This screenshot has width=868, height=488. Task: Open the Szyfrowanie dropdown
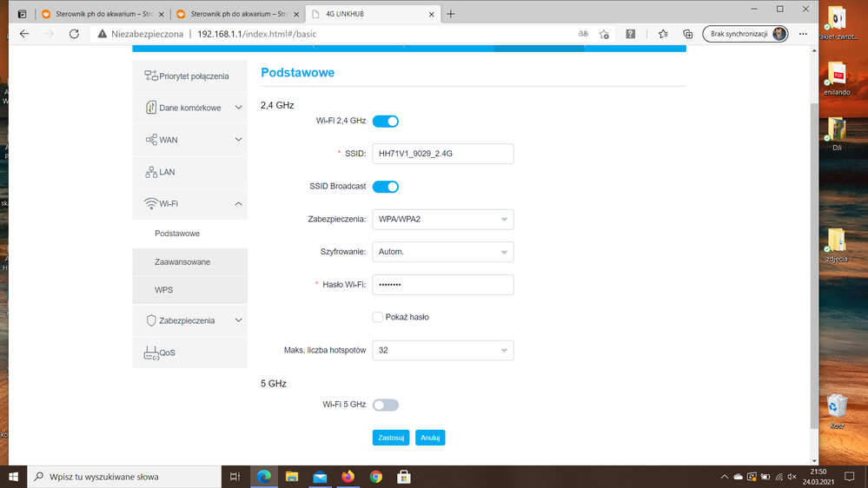[442, 252]
